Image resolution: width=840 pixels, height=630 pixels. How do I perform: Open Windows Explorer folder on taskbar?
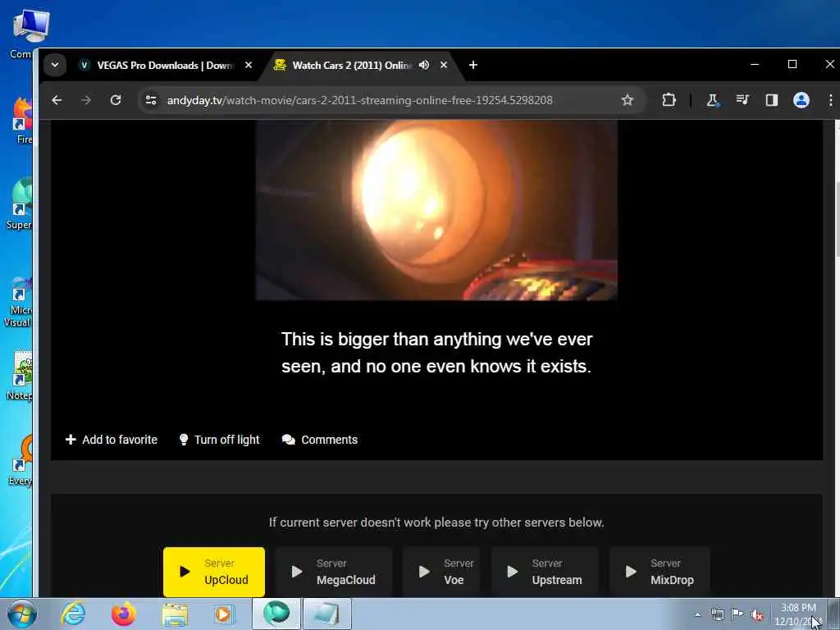[175, 614]
